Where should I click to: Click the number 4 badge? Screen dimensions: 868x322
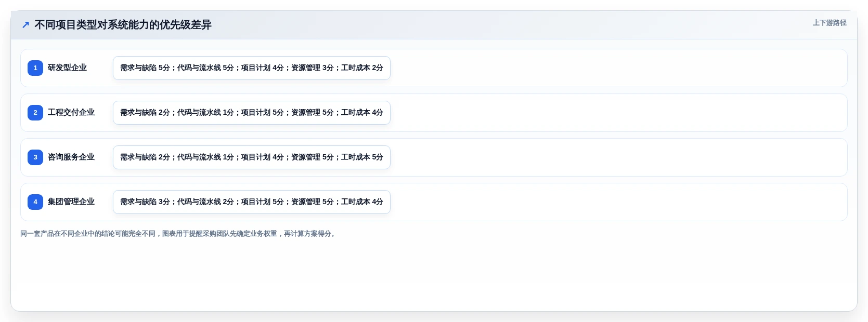(35, 202)
